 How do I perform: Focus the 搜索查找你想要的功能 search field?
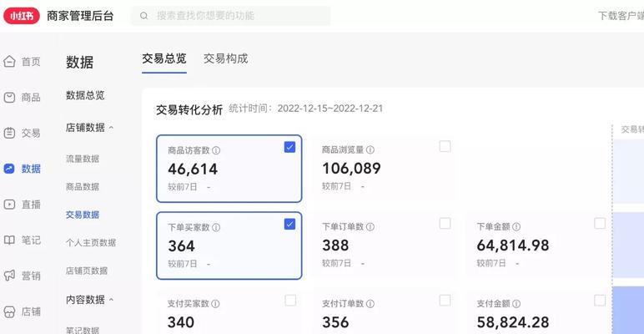click(231, 16)
